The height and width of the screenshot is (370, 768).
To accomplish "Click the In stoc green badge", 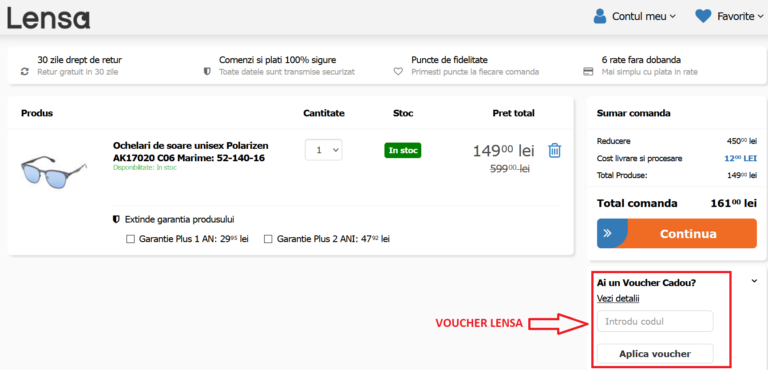I will pyautogui.click(x=403, y=150).
